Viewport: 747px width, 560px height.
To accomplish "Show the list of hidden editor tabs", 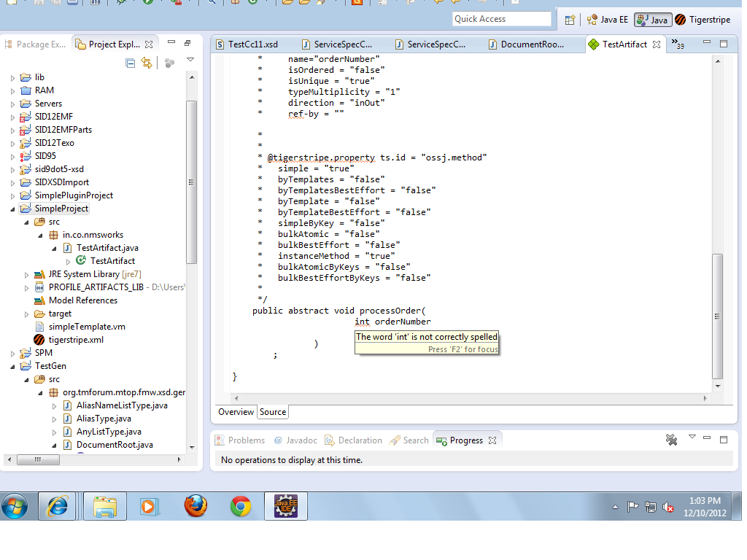I will pyautogui.click(x=678, y=44).
